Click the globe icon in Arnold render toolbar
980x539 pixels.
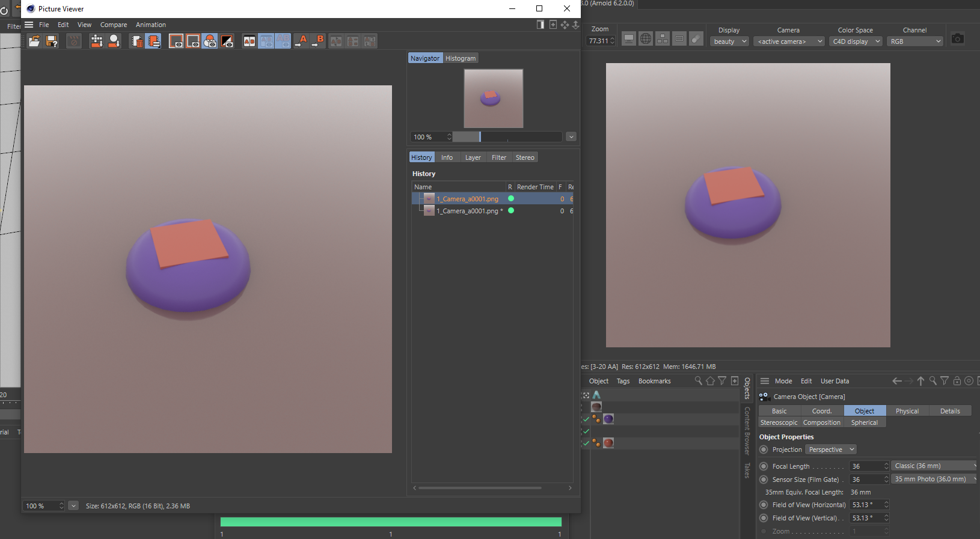[x=646, y=38]
